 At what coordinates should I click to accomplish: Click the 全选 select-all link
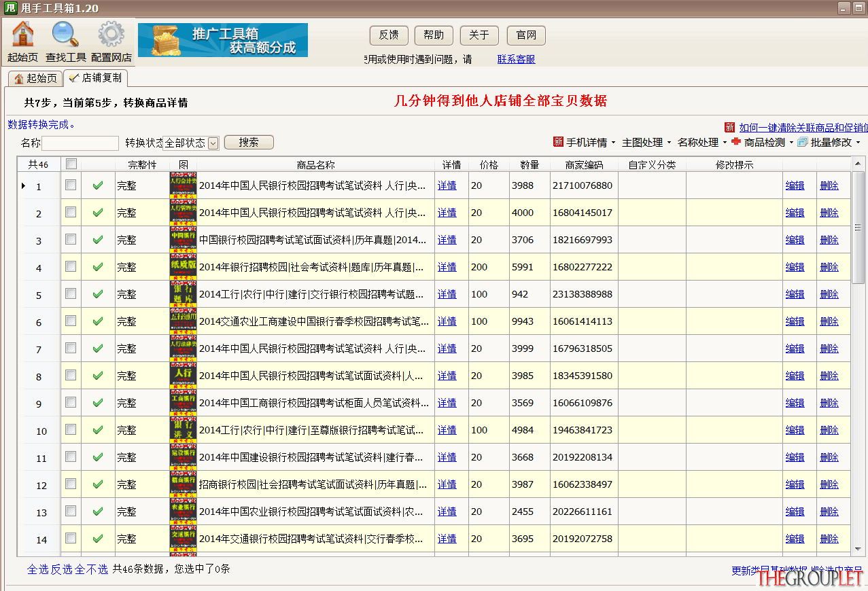coord(38,569)
